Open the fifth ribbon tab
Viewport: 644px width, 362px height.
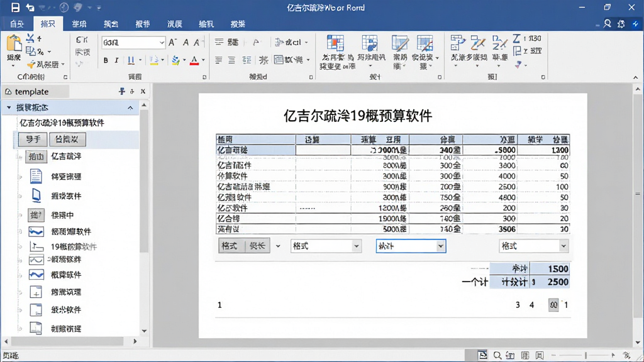pos(143,24)
